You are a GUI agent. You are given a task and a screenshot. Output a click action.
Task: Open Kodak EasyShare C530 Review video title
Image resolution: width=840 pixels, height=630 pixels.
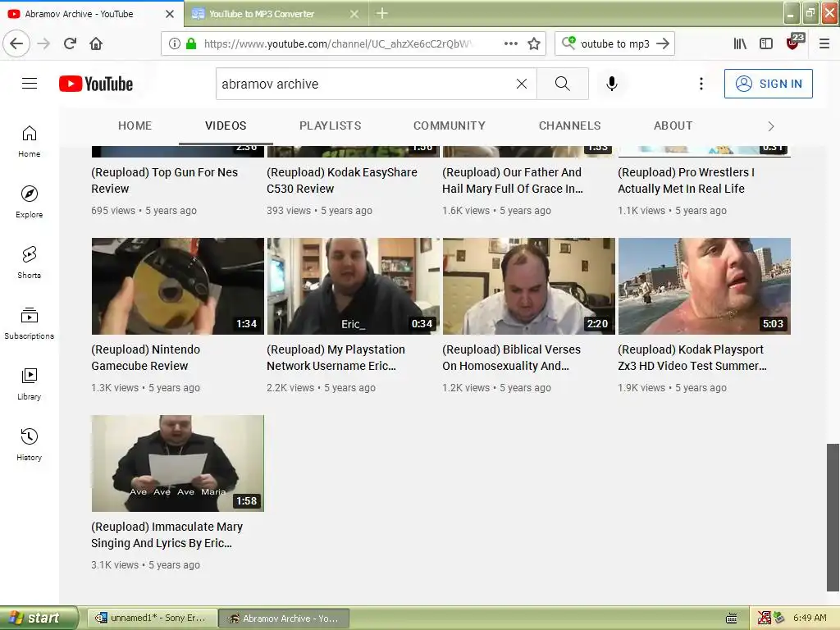[x=342, y=180]
